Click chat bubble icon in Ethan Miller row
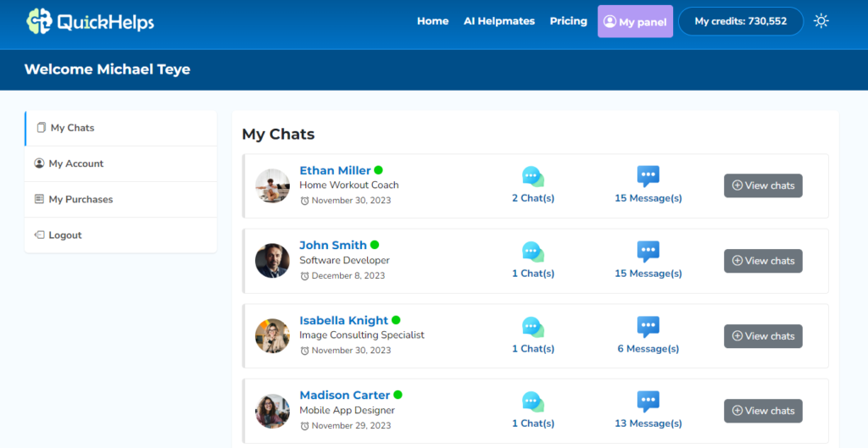This screenshot has width=868, height=448. click(x=533, y=176)
